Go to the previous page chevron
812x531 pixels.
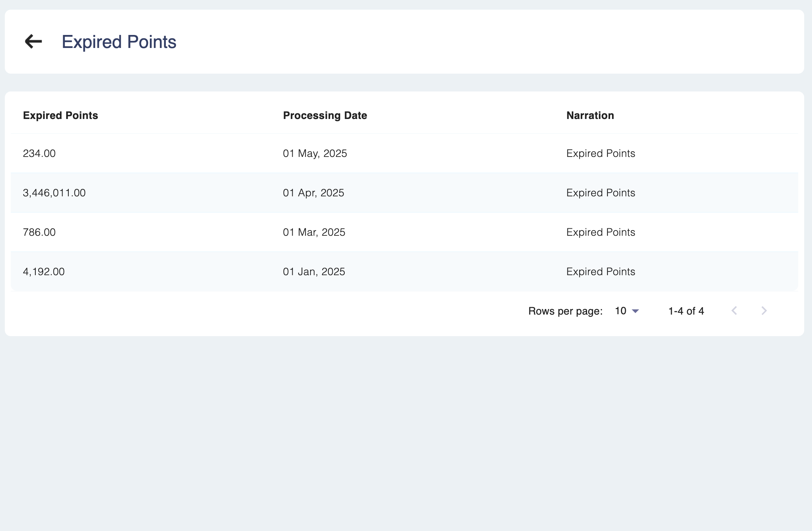tap(734, 311)
